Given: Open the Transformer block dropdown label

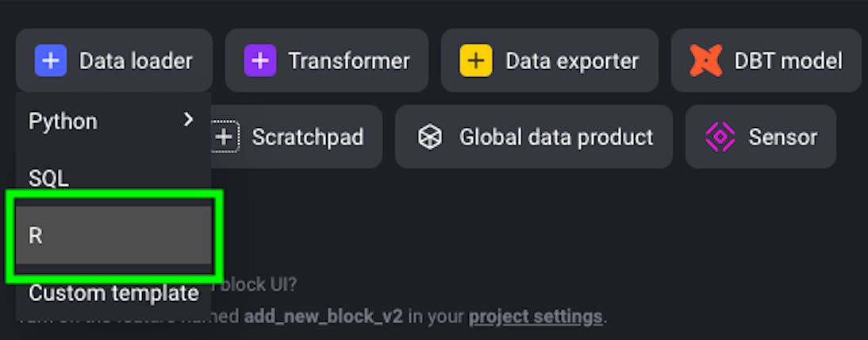Looking at the screenshot, I should 349,60.
